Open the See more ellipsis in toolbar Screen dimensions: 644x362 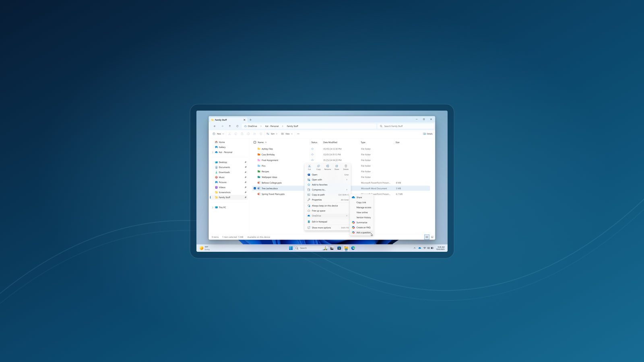(298, 134)
